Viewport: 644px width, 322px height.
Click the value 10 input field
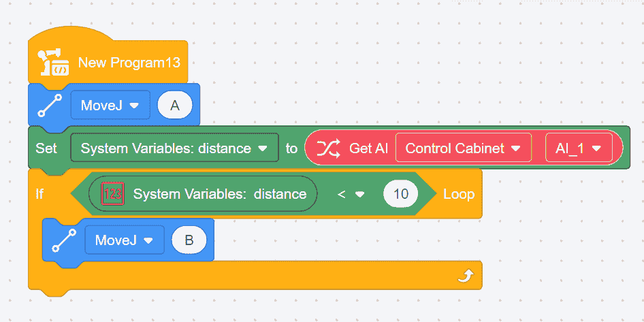click(401, 194)
